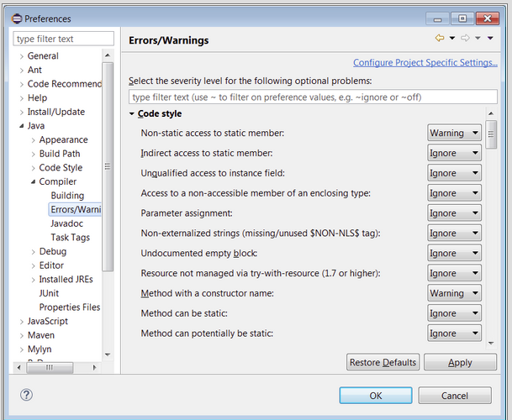
Task: Expand the Maven tree node
Action: (21, 335)
